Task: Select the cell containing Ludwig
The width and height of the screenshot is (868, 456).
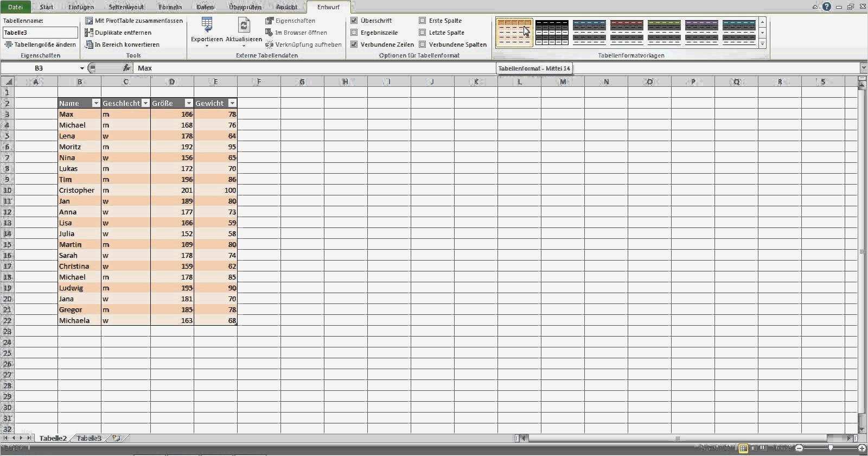Action: [x=79, y=288]
